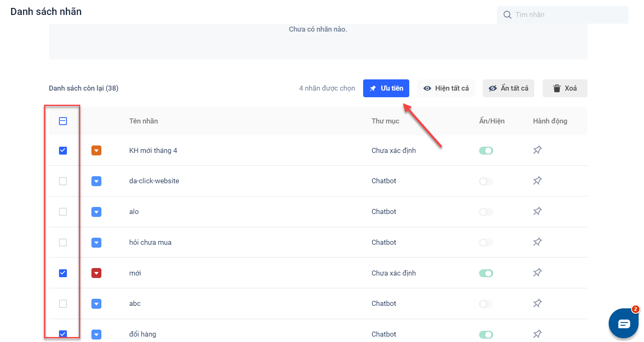Open red color dropdown for mới label
The image size is (644, 342).
[96, 273]
